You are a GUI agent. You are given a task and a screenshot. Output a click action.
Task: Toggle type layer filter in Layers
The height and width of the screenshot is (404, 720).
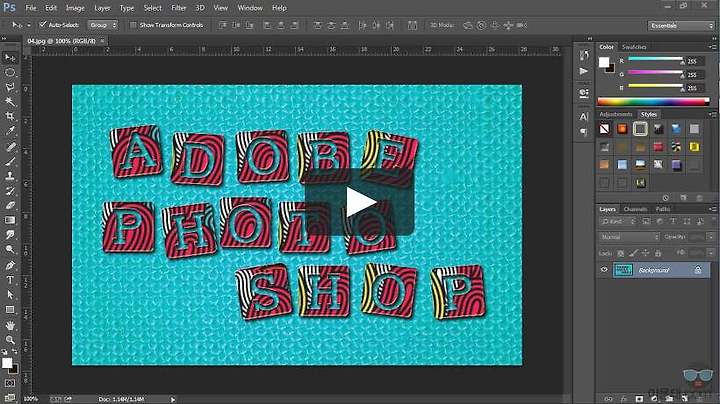673,222
